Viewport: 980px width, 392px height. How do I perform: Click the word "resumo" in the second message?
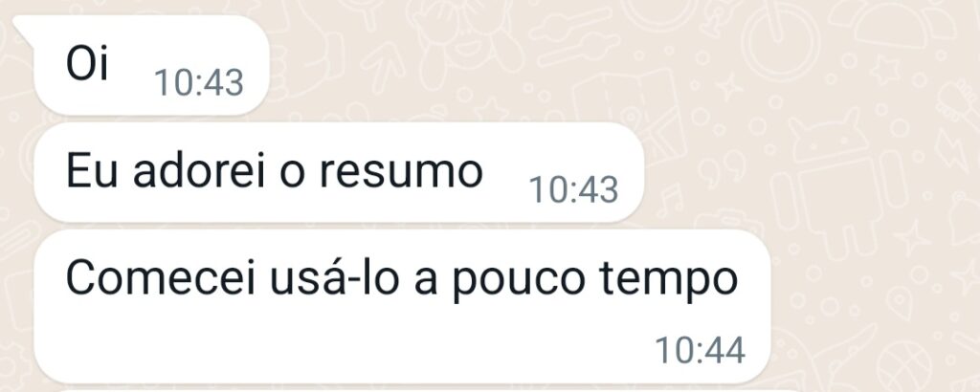pyautogui.click(x=401, y=171)
